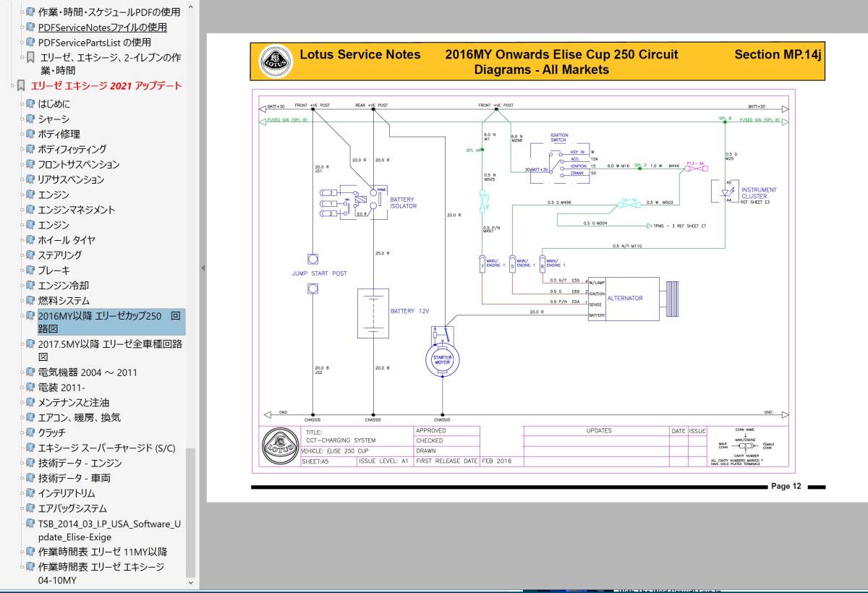
Task: Expand the 作業時間表 エリーゼ エキシージ 04-10MY node
Action: coord(22,567)
